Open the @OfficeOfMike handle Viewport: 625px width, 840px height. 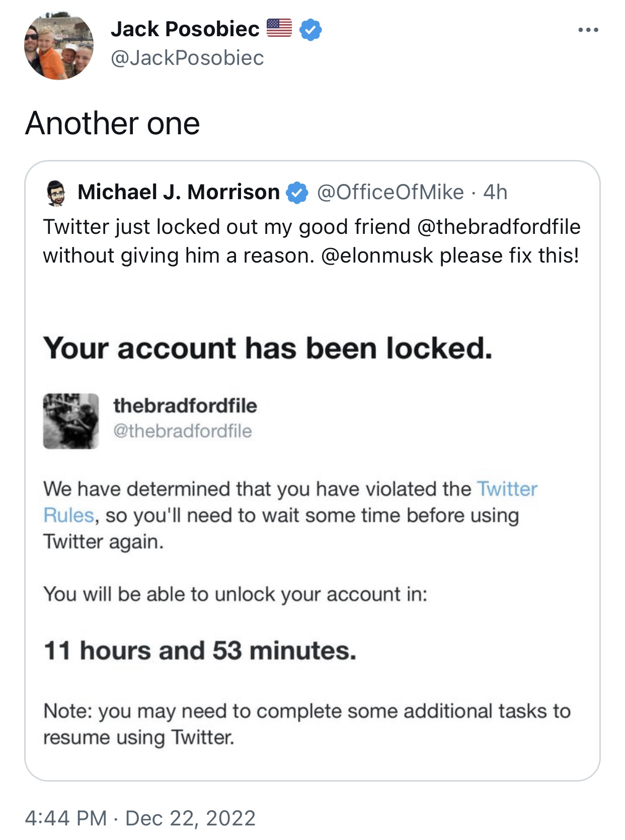pyautogui.click(x=390, y=192)
